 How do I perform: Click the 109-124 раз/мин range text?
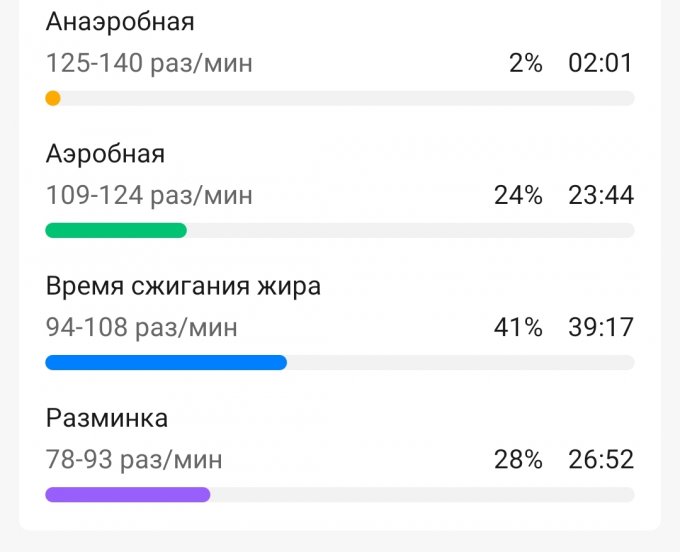click(x=149, y=196)
